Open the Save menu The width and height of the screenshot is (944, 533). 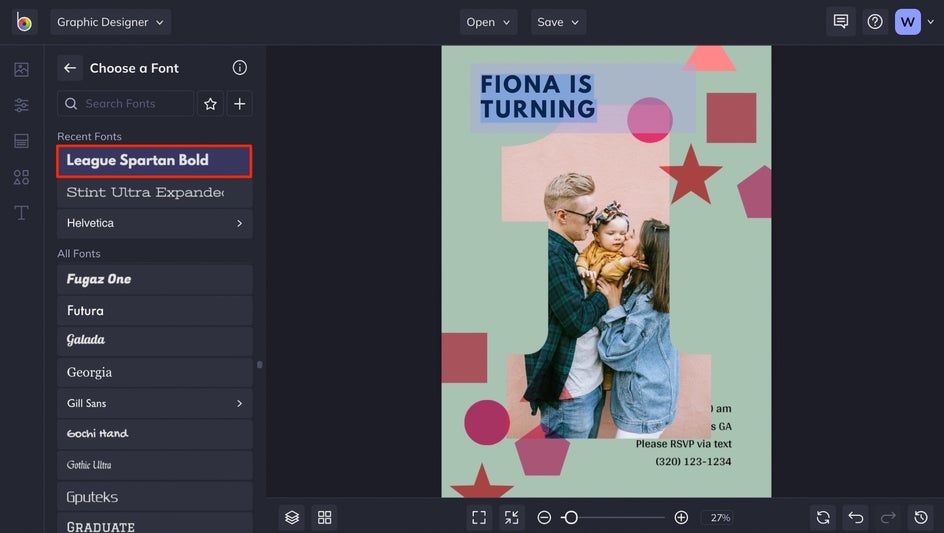[x=558, y=22]
